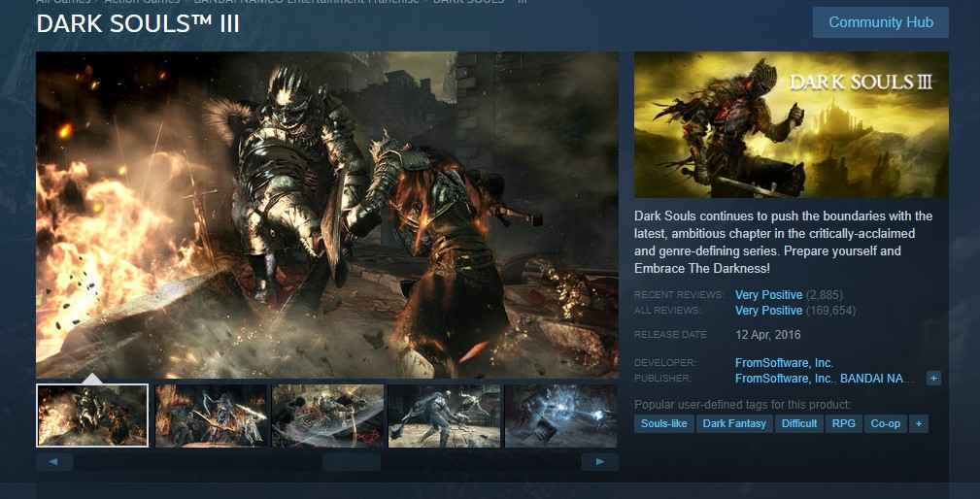
Task: Click the Souls-like tag
Action: tap(663, 423)
